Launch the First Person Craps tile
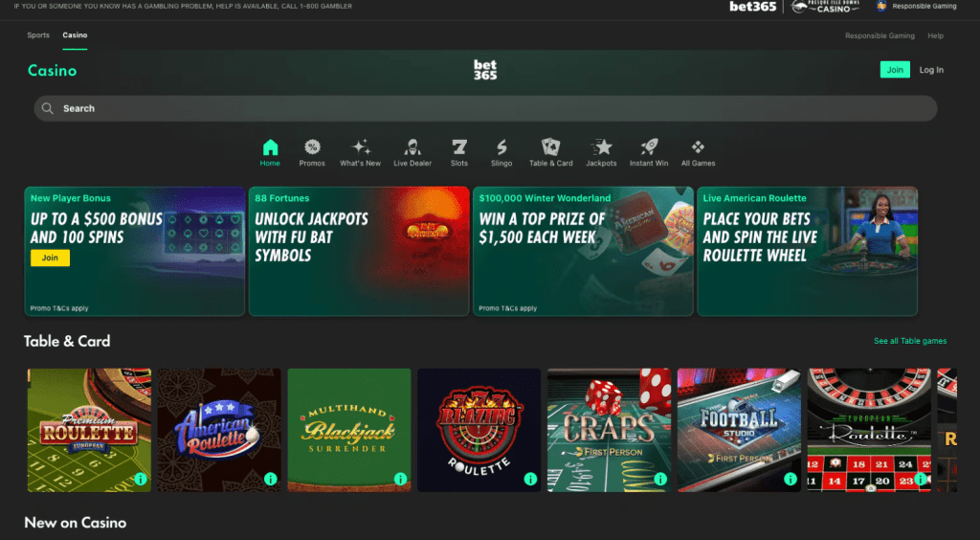The image size is (980, 540). 610,430
